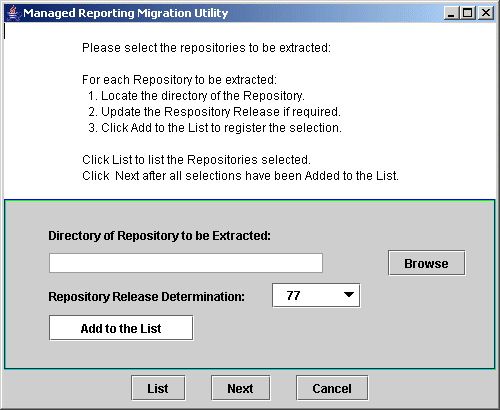Close the Managed Reporting Migration Utility
This screenshot has height=410, width=500.
click(486, 13)
